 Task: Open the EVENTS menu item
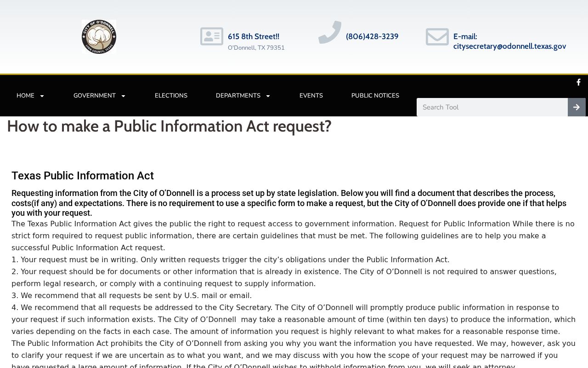coord(311,96)
